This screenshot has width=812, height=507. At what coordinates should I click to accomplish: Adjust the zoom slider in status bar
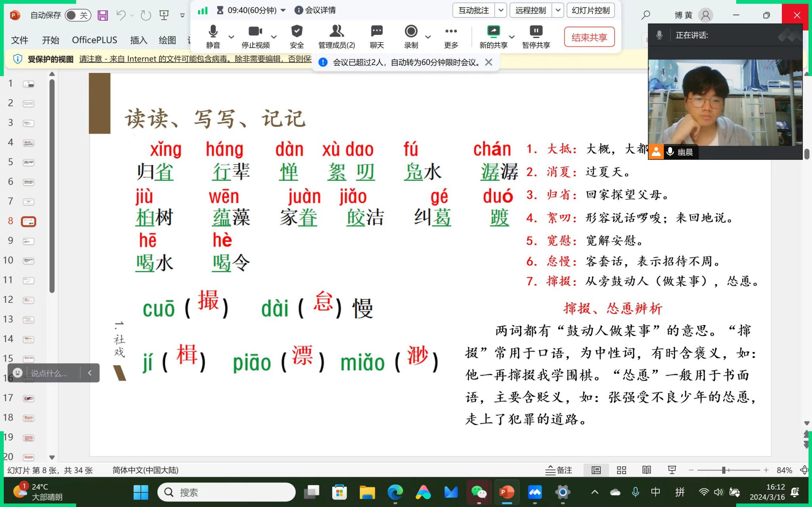(724, 470)
